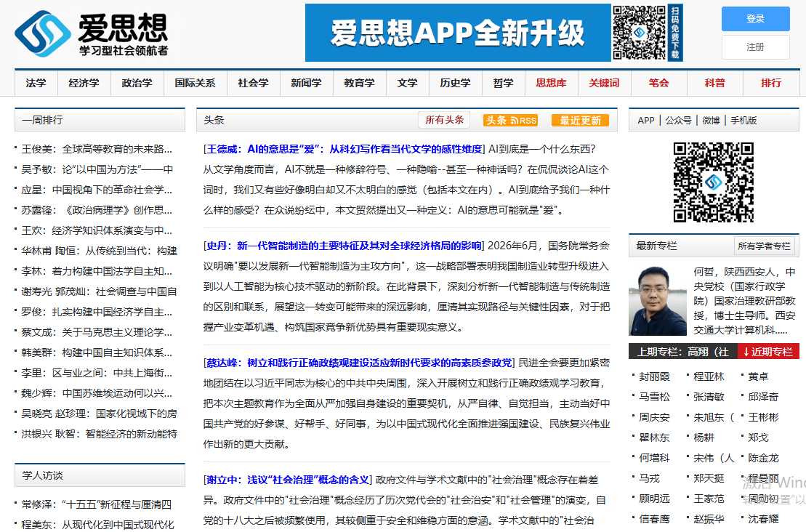Open the 关键词 navigation tab
This screenshot has width=806, height=532.
[x=604, y=84]
